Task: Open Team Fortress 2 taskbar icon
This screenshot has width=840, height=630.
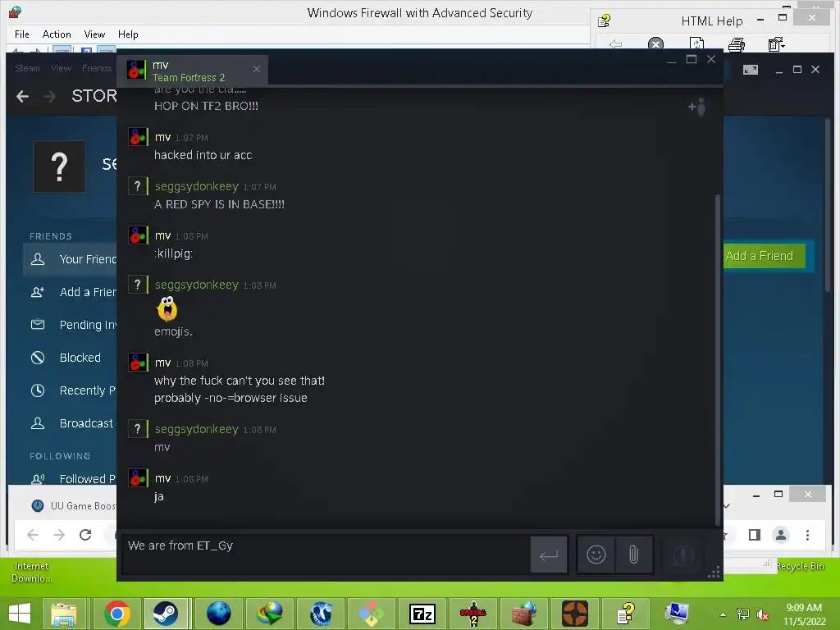Action: point(575,614)
